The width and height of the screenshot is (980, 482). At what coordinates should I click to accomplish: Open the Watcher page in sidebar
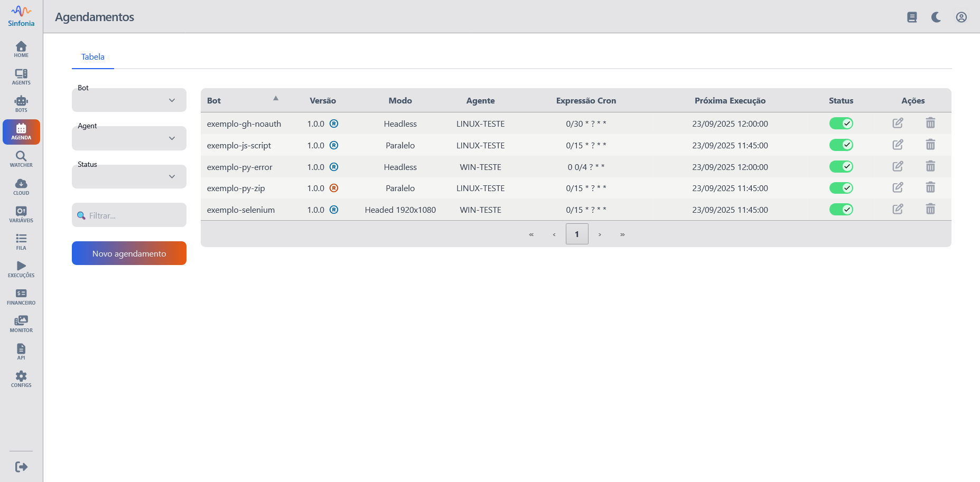tap(21, 159)
